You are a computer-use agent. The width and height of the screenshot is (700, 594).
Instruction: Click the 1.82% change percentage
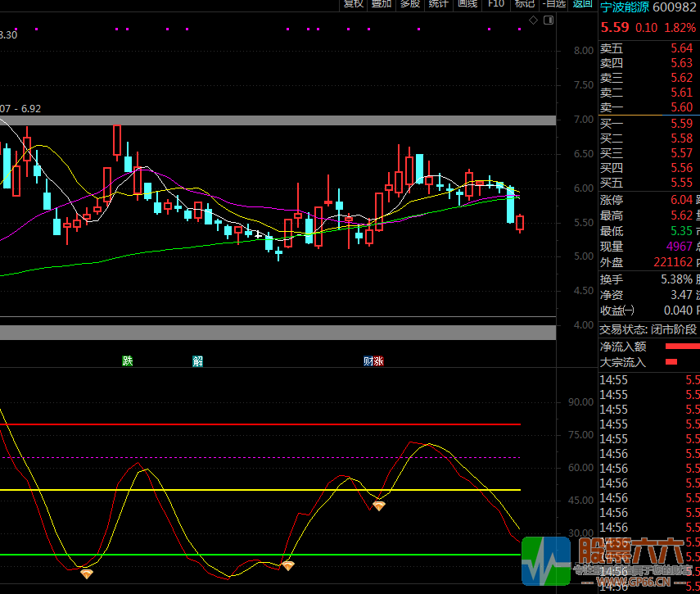tap(680, 28)
